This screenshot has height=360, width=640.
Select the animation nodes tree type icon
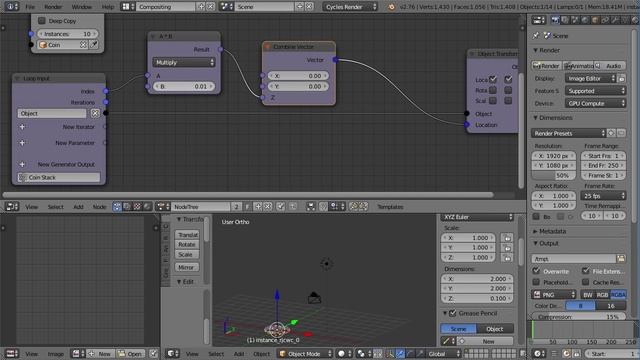click(117, 207)
